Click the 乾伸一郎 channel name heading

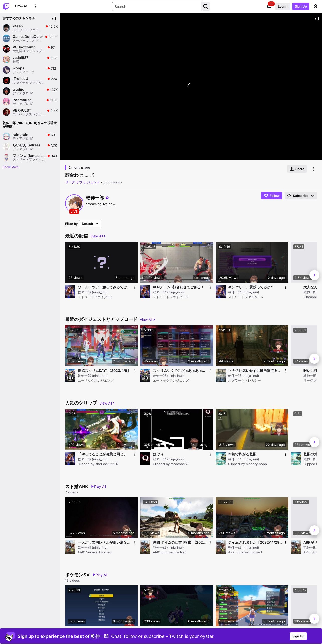coord(95,198)
